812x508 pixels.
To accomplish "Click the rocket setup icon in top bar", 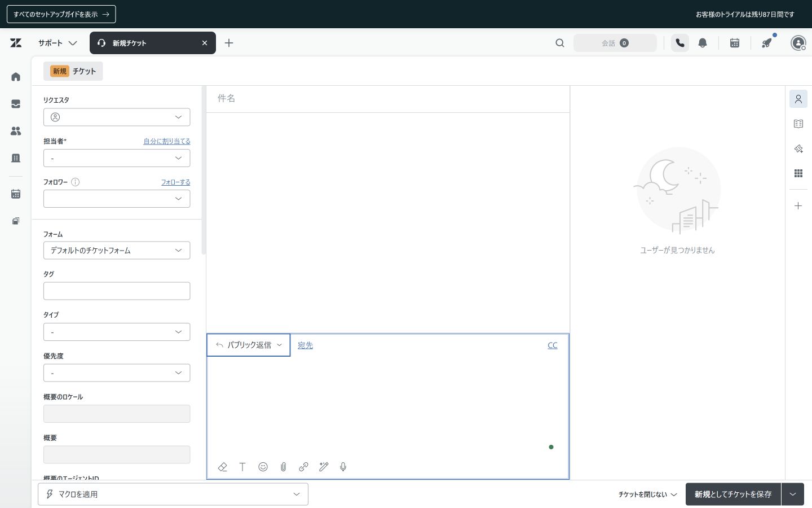I will click(x=767, y=43).
